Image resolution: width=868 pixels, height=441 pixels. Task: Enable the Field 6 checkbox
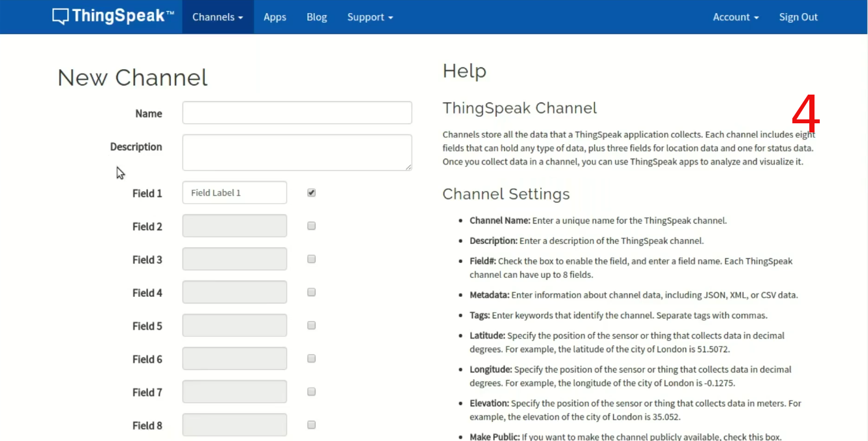[x=311, y=359]
